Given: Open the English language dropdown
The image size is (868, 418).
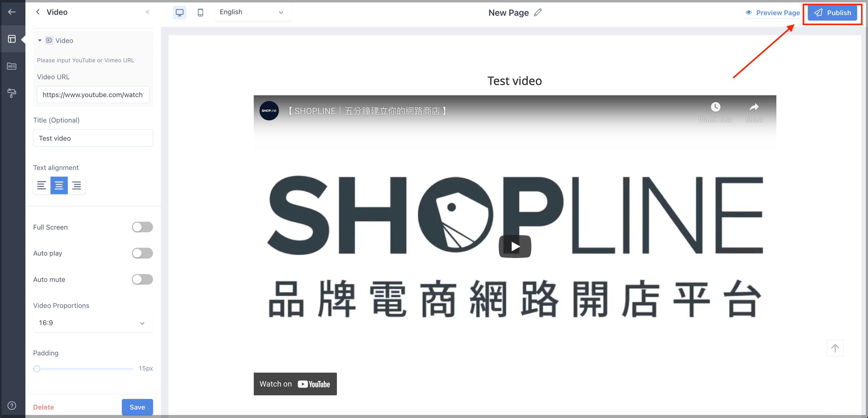Looking at the screenshot, I should (x=253, y=12).
